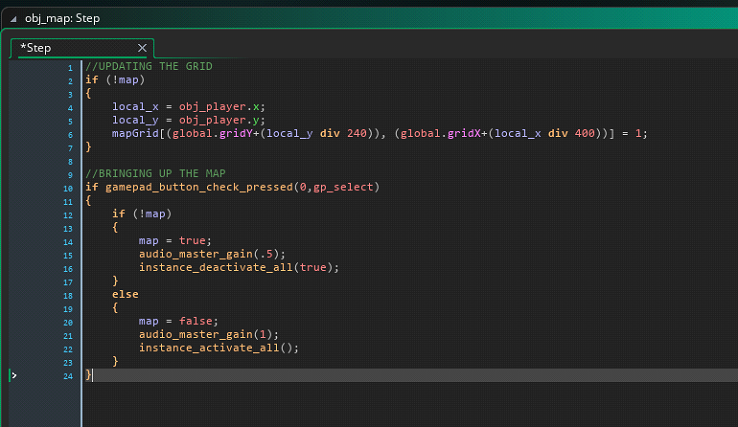The width and height of the screenshot is (738, 427).
Task: Click gp_select constant in line 10
Action: 343,187
